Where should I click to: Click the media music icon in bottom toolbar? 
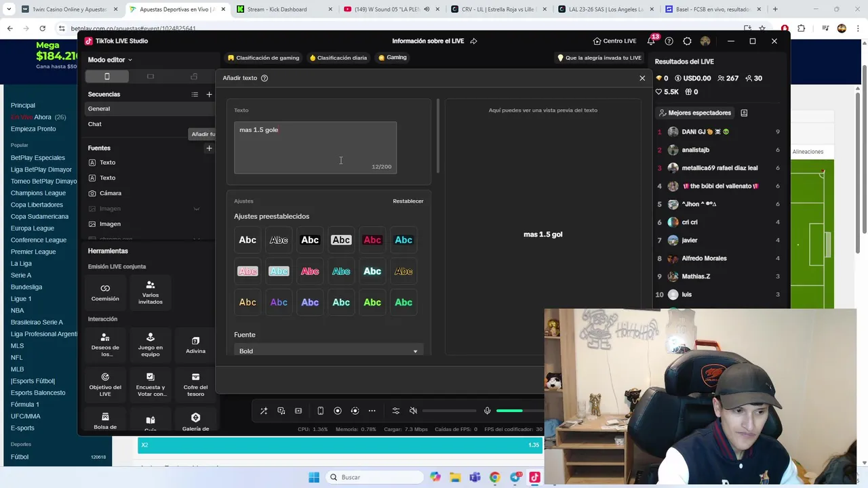point(281,411)
